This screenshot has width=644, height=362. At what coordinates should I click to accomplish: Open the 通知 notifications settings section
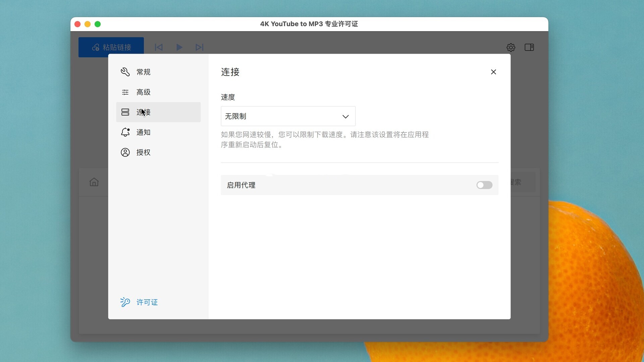(x=158, y=132)
